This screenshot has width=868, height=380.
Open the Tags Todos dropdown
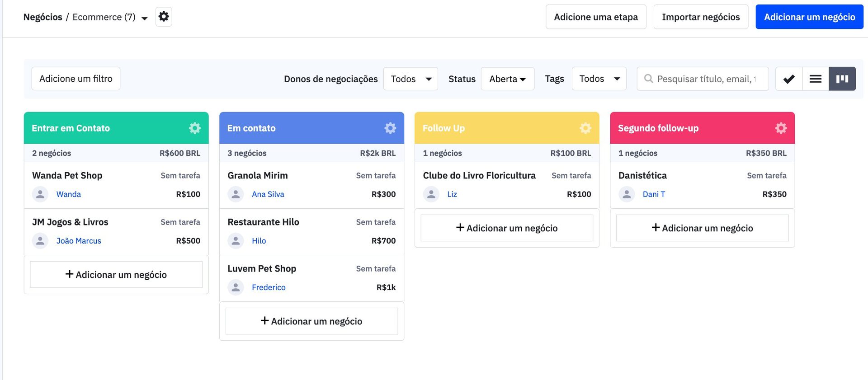599,79
